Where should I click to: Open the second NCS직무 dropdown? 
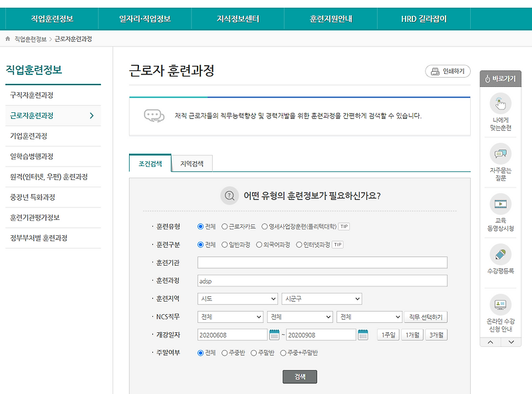pyautogui.click(x=300, y=317)
